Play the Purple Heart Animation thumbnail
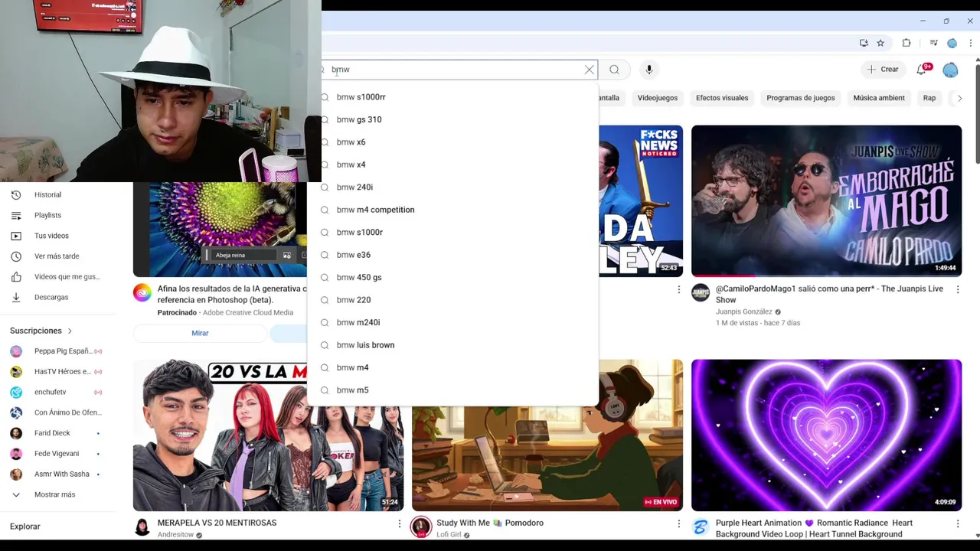 (x=826, y=435)
